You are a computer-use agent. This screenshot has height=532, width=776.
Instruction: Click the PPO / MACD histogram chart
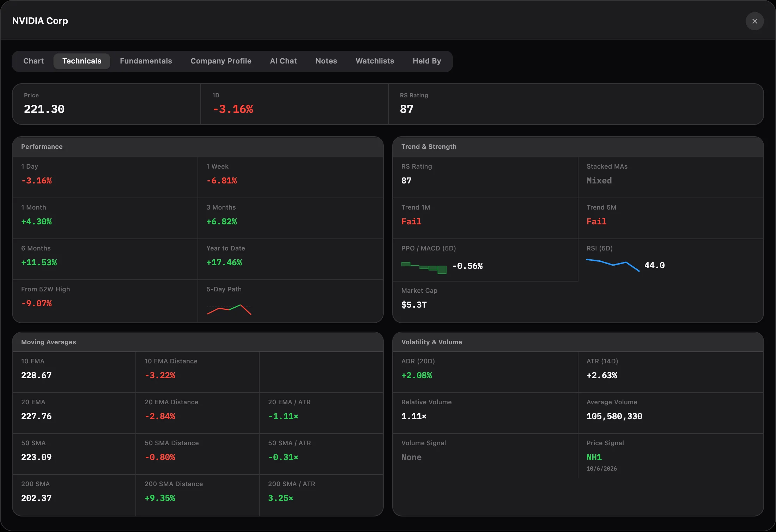(x=424, y=267)
